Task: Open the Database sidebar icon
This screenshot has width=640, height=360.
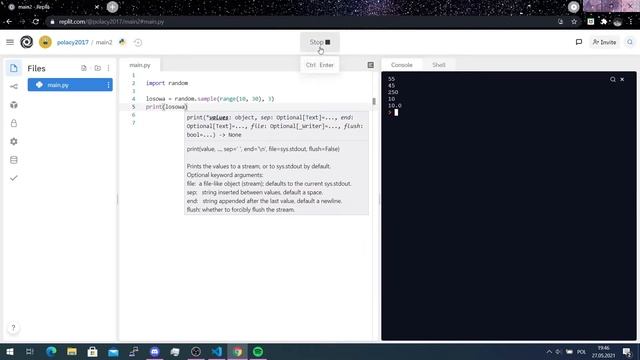Action: [13, 160]
